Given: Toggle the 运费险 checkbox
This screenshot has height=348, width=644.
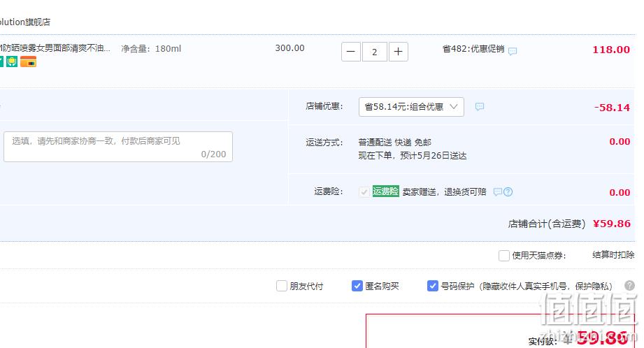Looking at the screenshot, I should click(x=364, y=191).
